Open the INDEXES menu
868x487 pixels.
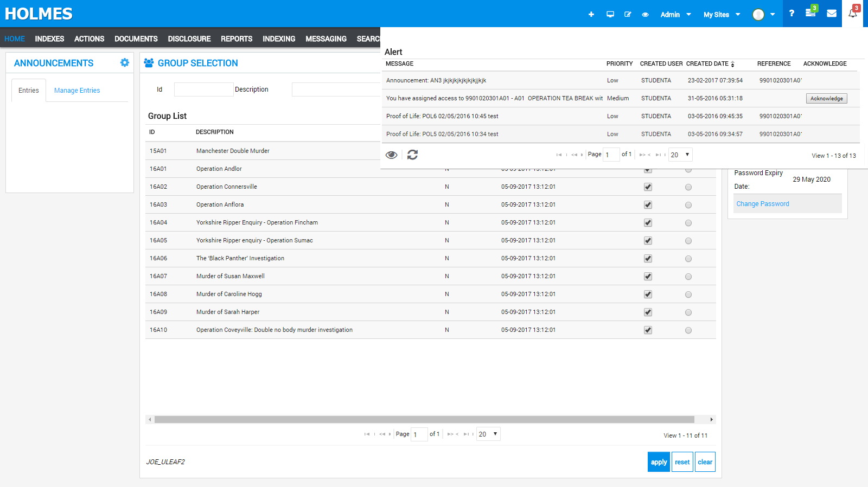pos(49,39)
